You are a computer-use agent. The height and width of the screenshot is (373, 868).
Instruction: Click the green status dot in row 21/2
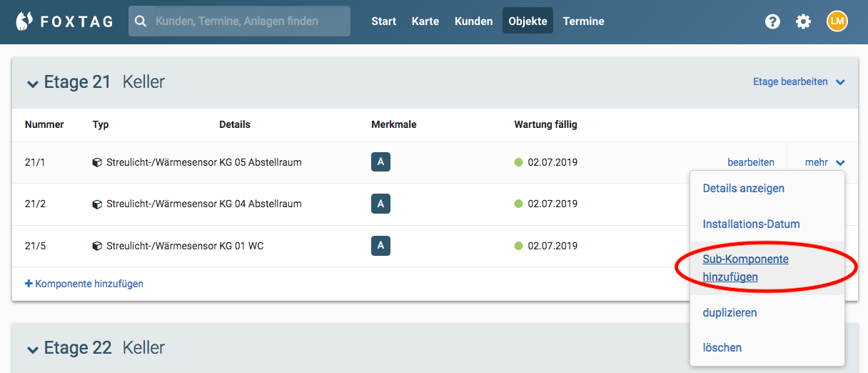[x=519, y=204]
